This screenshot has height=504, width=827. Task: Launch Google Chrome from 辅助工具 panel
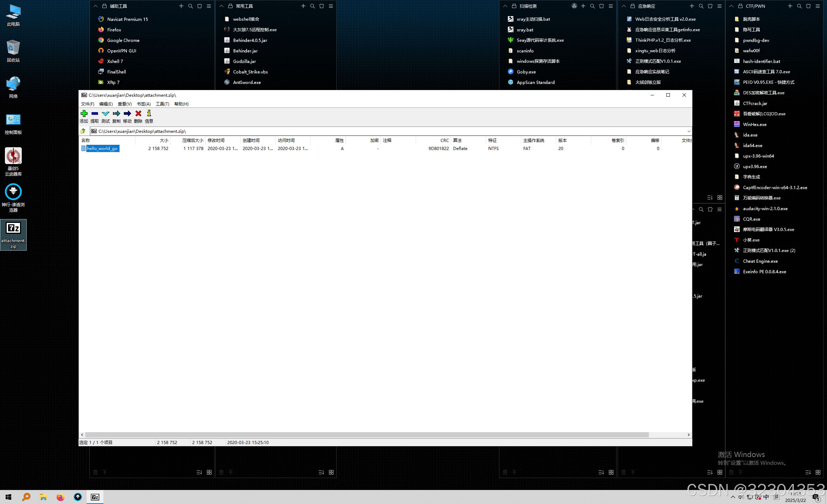(x=123, y=40)
